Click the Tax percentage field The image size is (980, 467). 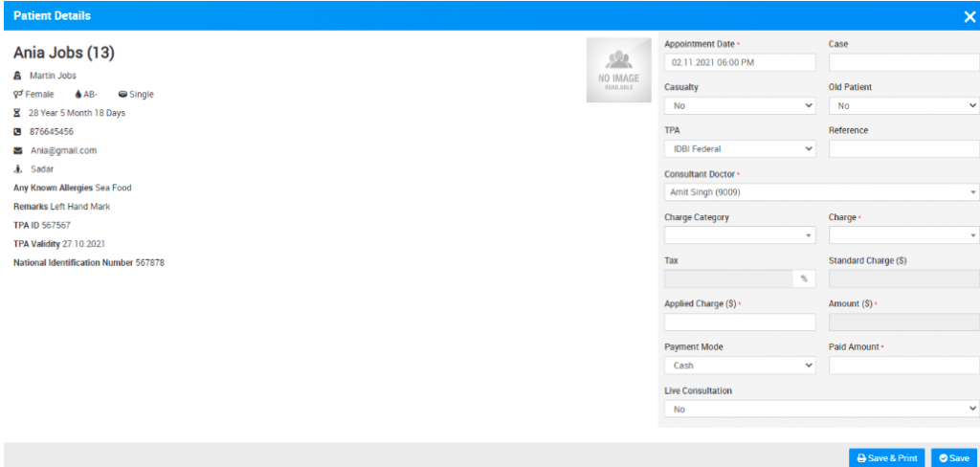728,278
